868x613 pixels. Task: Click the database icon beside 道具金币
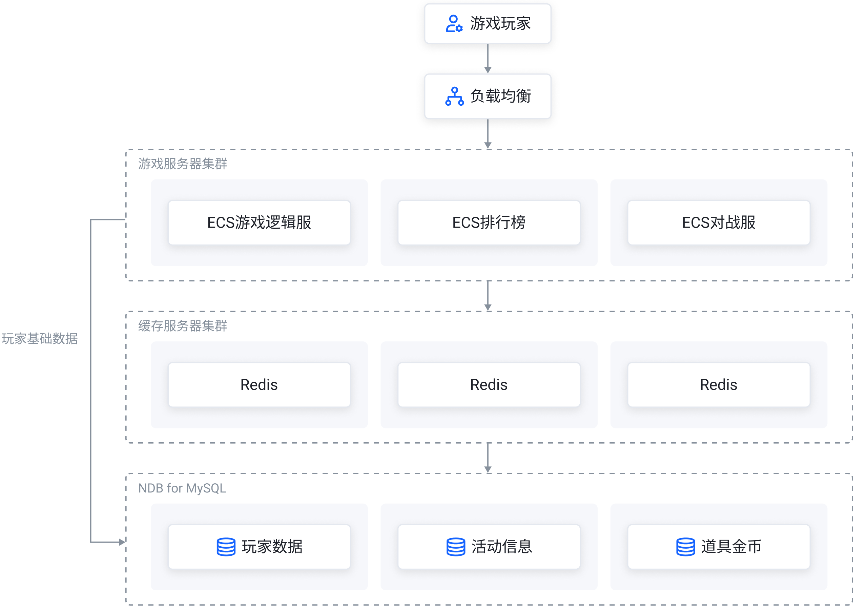pyautogui.click(x=685, y=547)
